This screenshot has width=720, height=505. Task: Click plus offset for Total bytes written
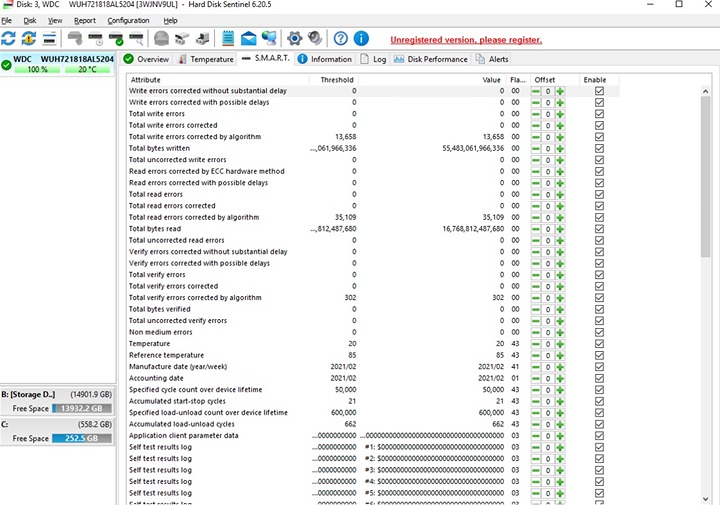point(560,149)
